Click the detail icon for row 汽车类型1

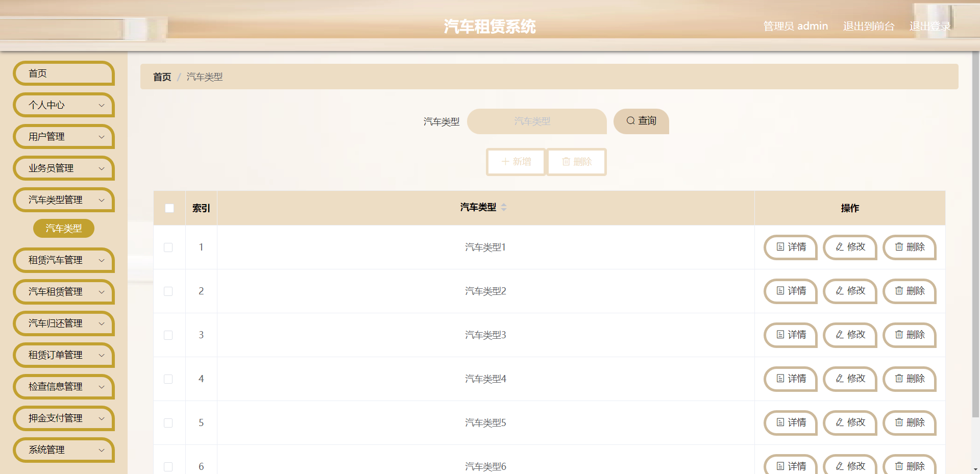point(780,247)
